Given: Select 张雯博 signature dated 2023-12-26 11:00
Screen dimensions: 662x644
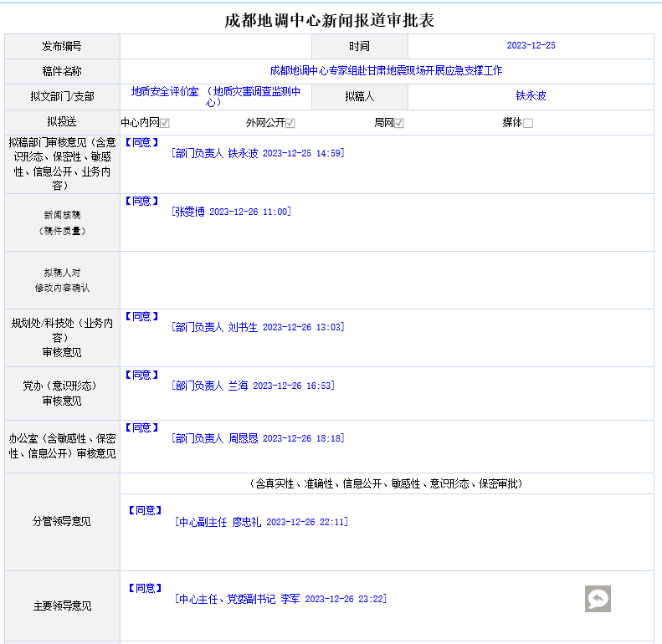Looking at the screenshot, I should [x=231, y=212].
